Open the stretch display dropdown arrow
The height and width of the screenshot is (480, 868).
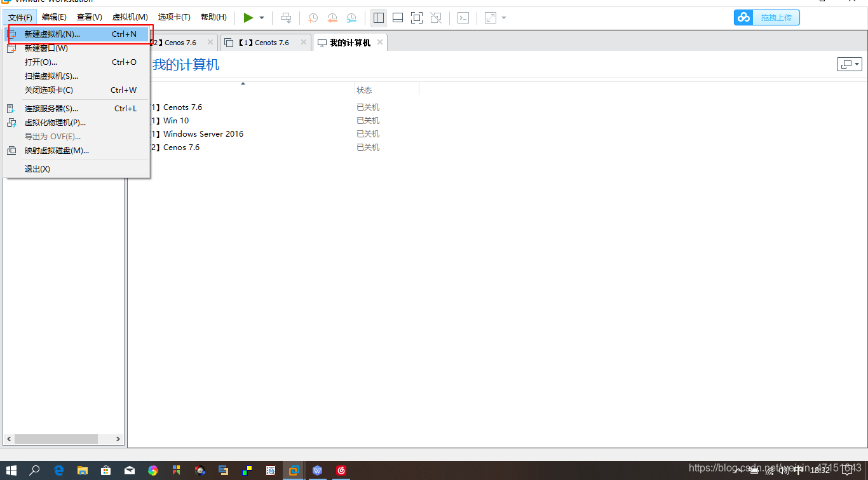click(504, 18)
